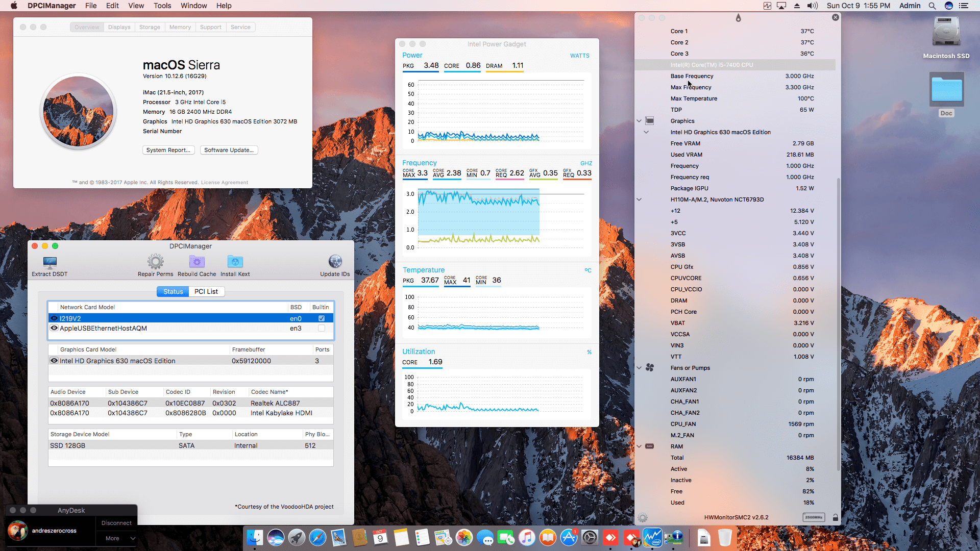Click the Software Update button
This screenshot has width=980, height=551.
229,150
